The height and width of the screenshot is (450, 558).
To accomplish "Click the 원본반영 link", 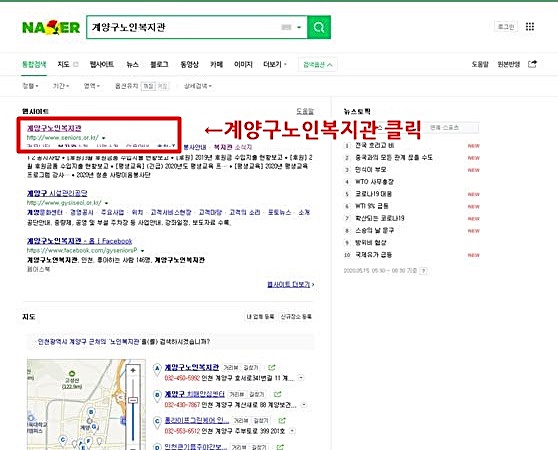I will point(509,64).
